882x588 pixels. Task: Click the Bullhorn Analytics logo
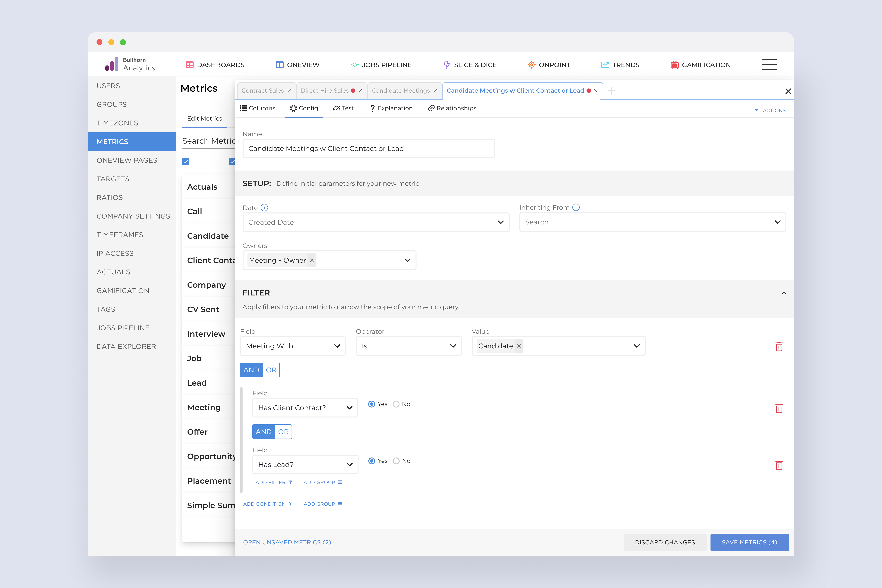tap(130, 65)
